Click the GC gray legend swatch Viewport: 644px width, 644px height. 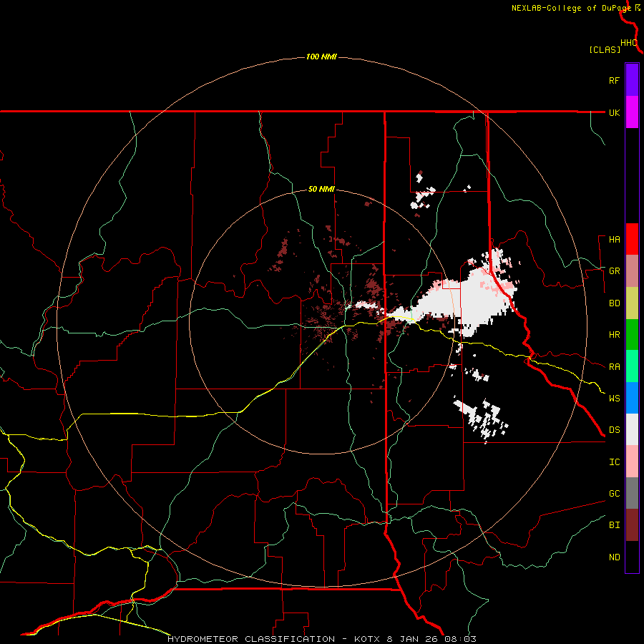pos(632,493)
